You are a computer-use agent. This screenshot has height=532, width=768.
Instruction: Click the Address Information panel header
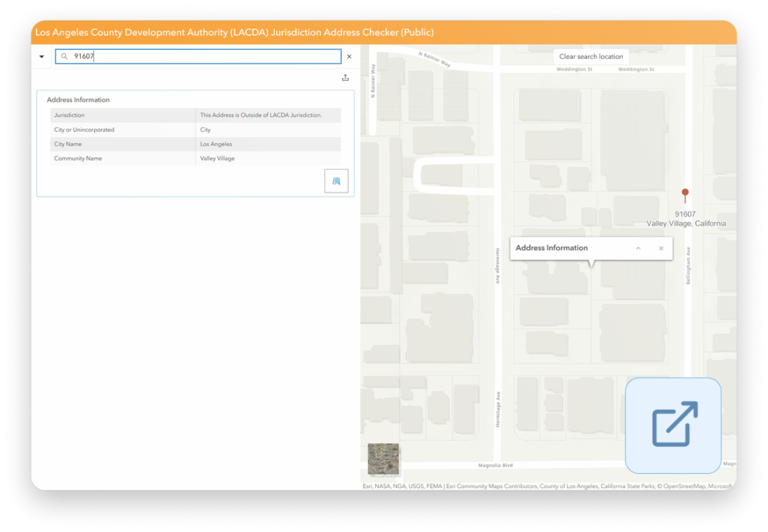coord(77,100)
